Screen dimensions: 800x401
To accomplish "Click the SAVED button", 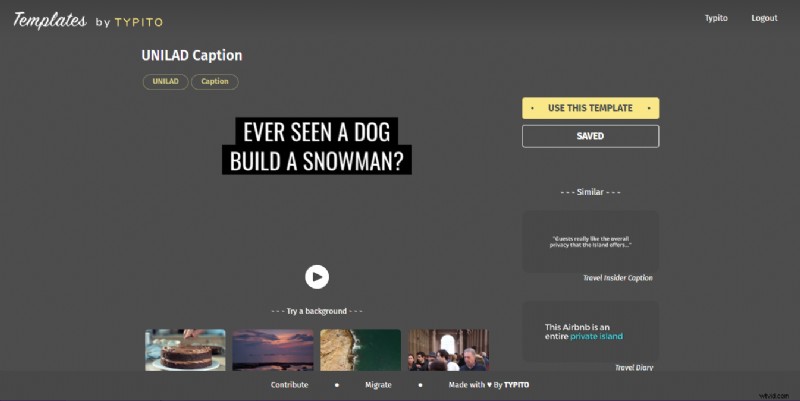I will 590,136.
